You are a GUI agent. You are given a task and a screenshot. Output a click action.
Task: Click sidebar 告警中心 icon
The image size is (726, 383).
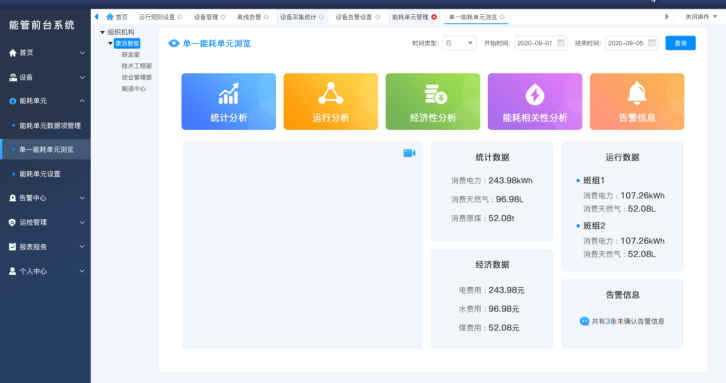pos(13,198)
